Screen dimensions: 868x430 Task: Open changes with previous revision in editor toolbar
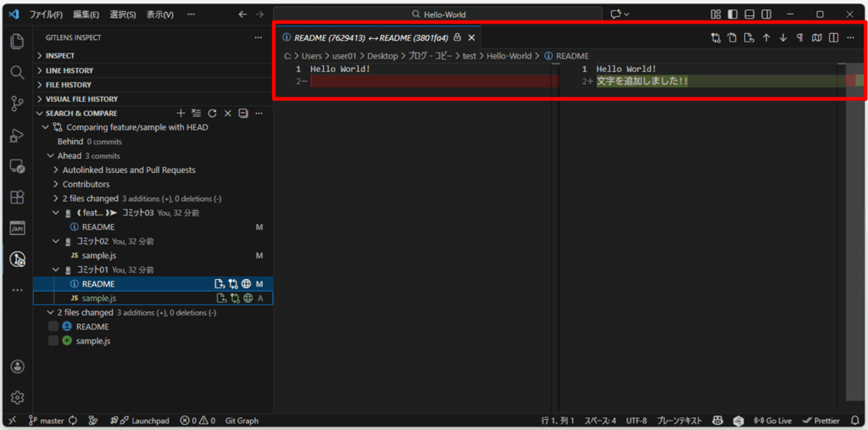(x=715, y=37)
